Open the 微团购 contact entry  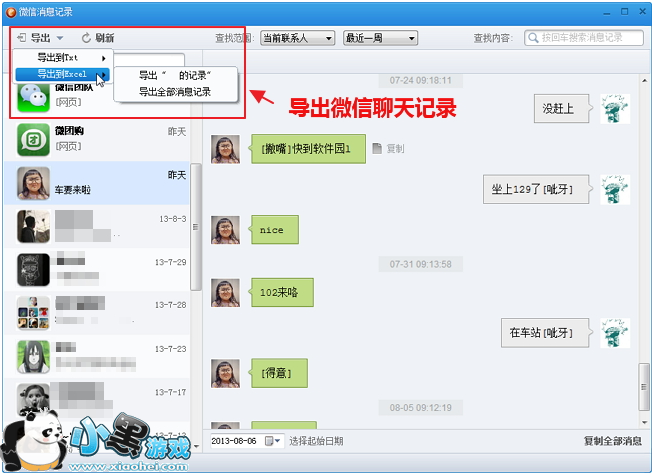tap(97, 140)
